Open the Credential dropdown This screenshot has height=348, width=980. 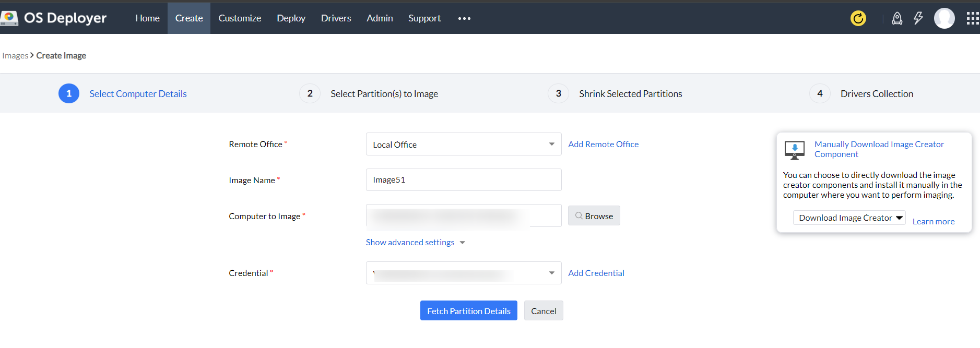(x=463, y=273)
